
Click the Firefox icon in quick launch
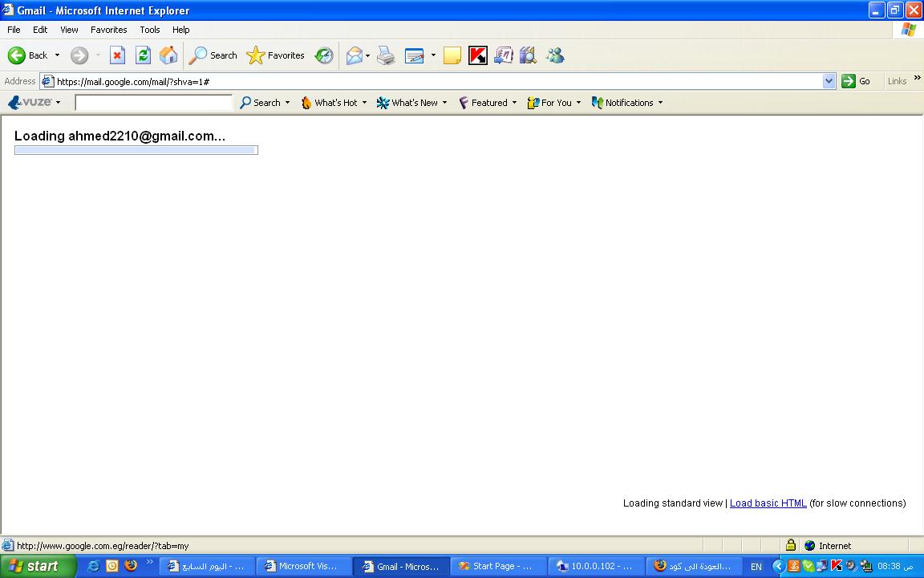(131, 566)
